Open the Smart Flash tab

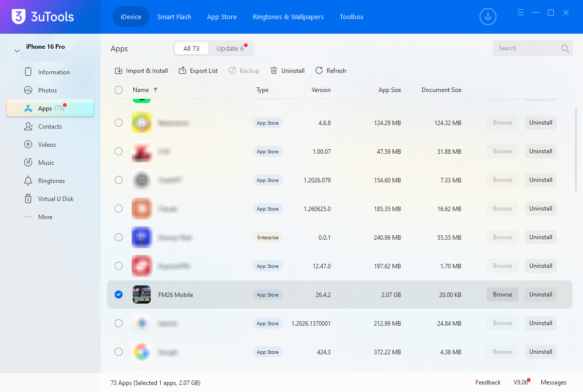[174, 17]
